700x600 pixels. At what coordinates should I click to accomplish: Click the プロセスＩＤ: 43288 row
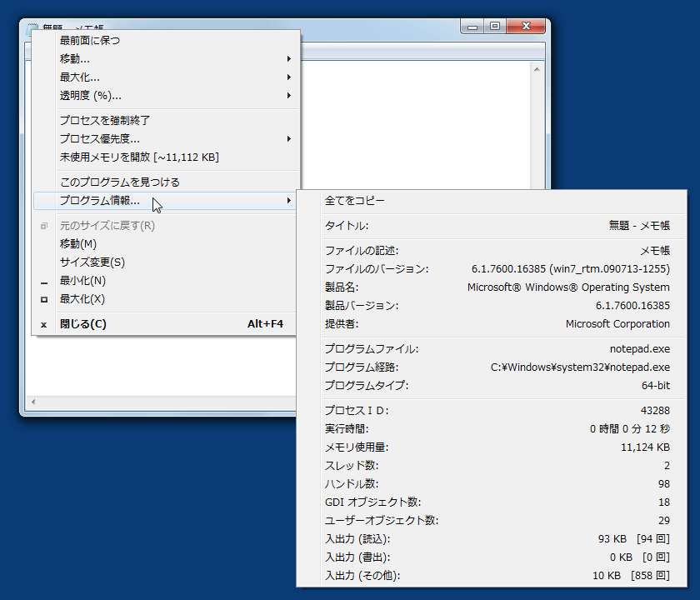coord(492,411)
